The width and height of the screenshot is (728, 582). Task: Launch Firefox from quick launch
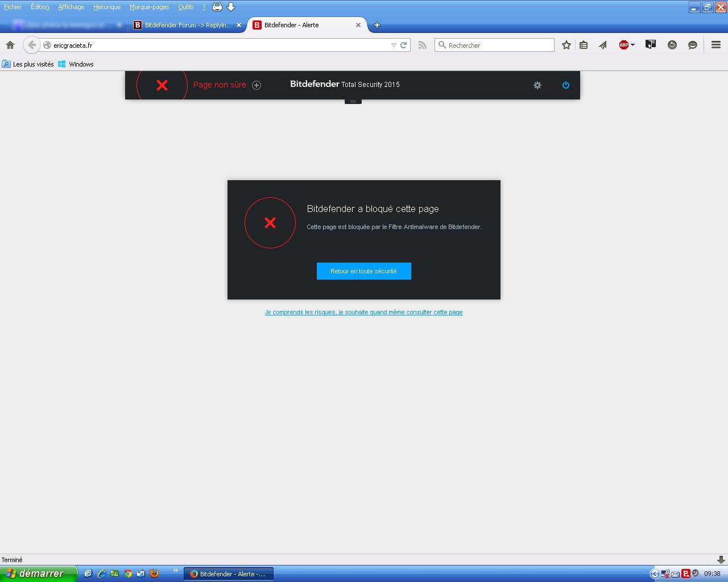point(154,573)
